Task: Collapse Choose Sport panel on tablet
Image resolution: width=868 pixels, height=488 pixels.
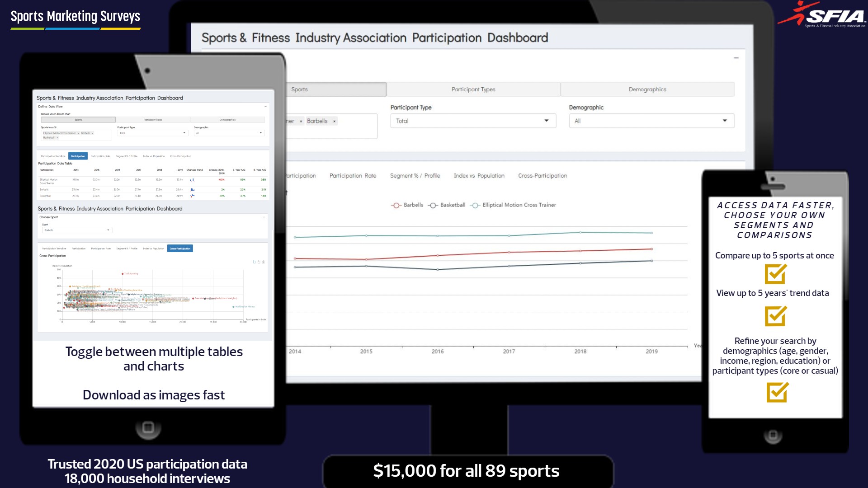Action: 264,217
